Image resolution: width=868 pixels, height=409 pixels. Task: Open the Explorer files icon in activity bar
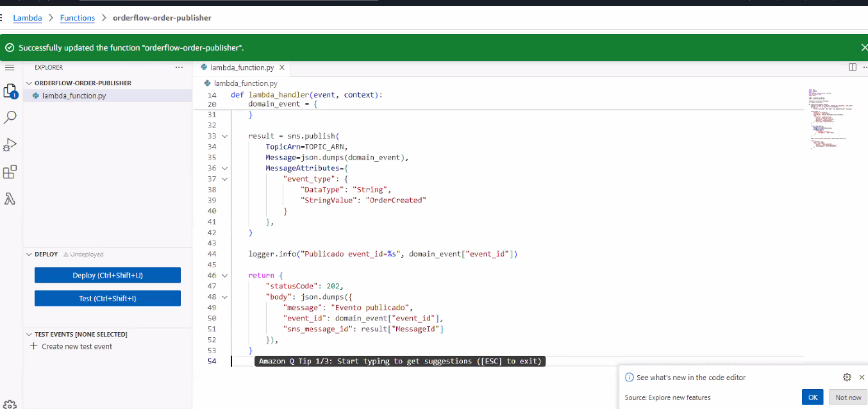tap(10, 92)
